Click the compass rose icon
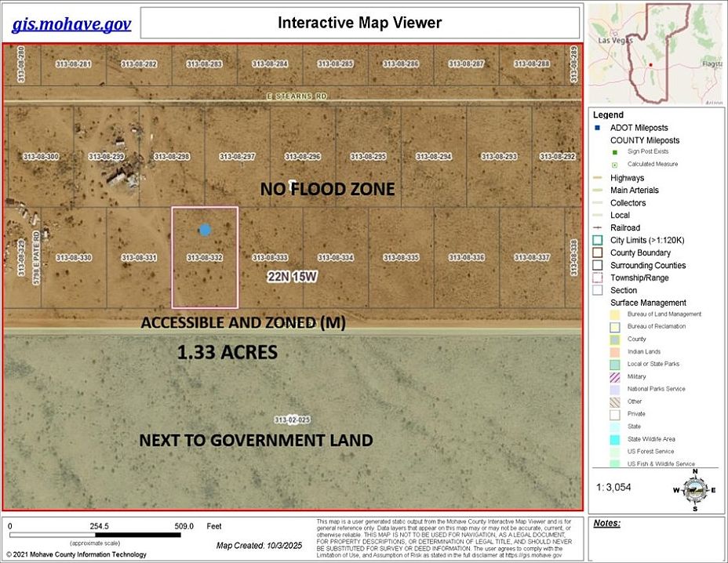Screen dimensions: 728x563 tap(693, 490)
